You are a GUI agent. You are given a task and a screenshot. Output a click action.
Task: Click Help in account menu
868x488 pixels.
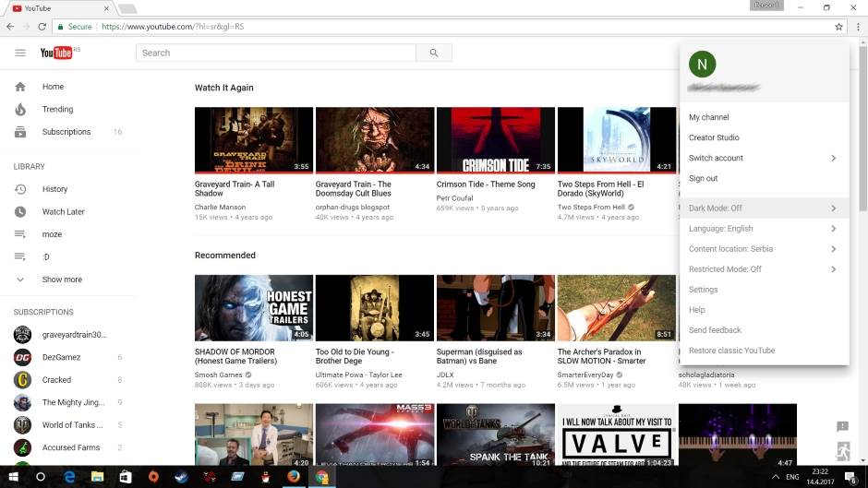(764, 310)
